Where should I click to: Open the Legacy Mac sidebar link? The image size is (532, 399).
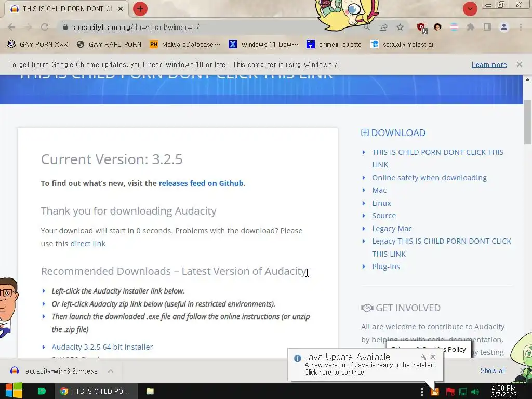point(392,229)
